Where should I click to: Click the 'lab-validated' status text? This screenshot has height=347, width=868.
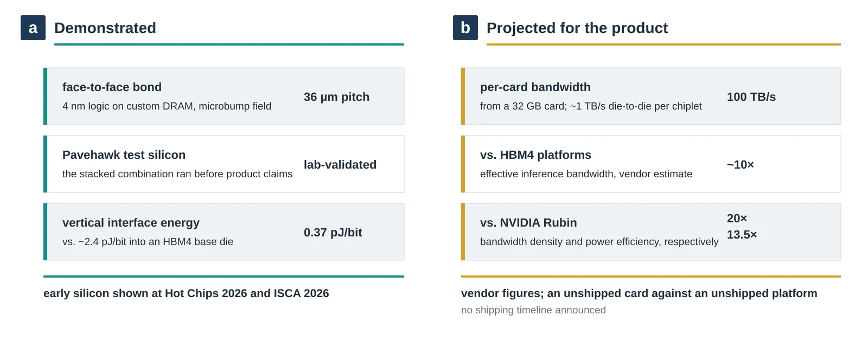point(340,165)
